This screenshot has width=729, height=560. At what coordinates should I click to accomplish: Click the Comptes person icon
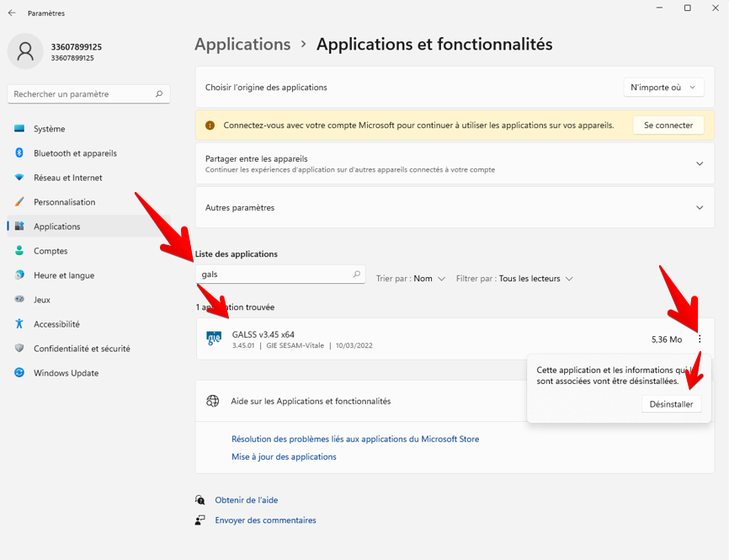(x=19, y=250)
